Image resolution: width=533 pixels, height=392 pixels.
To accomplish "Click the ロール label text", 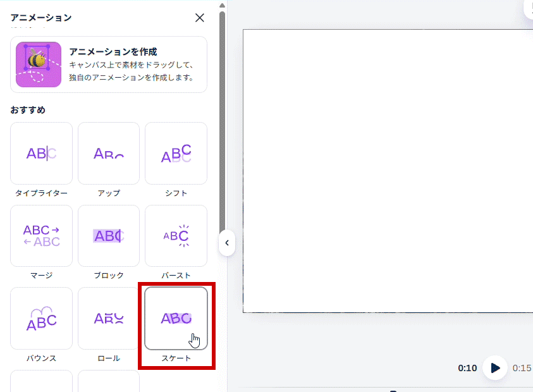I will pos(109,358).
